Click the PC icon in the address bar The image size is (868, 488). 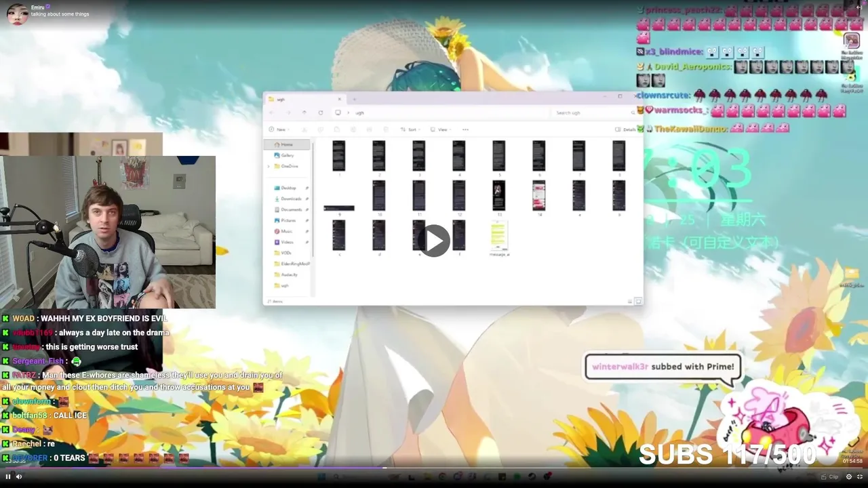coord(338,113)
